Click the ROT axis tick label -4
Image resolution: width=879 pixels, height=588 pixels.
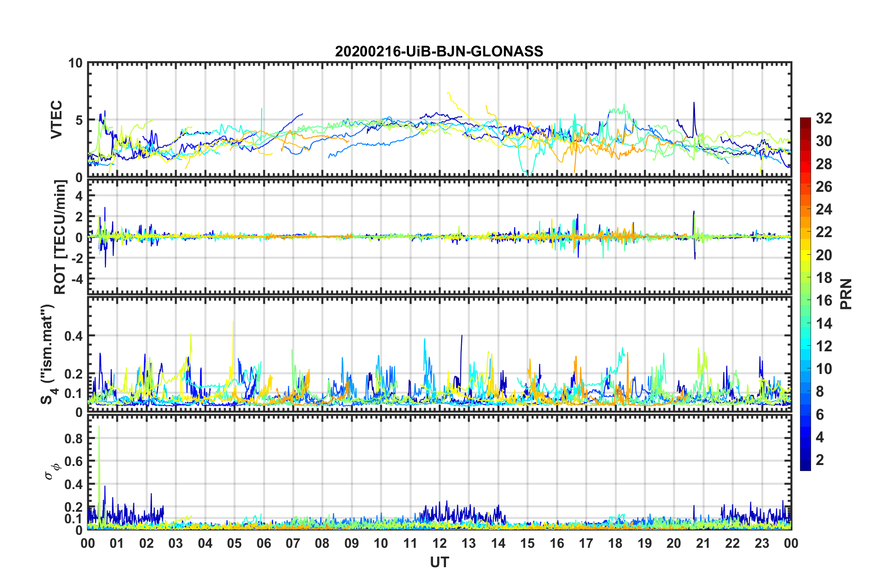click(77, 279)
